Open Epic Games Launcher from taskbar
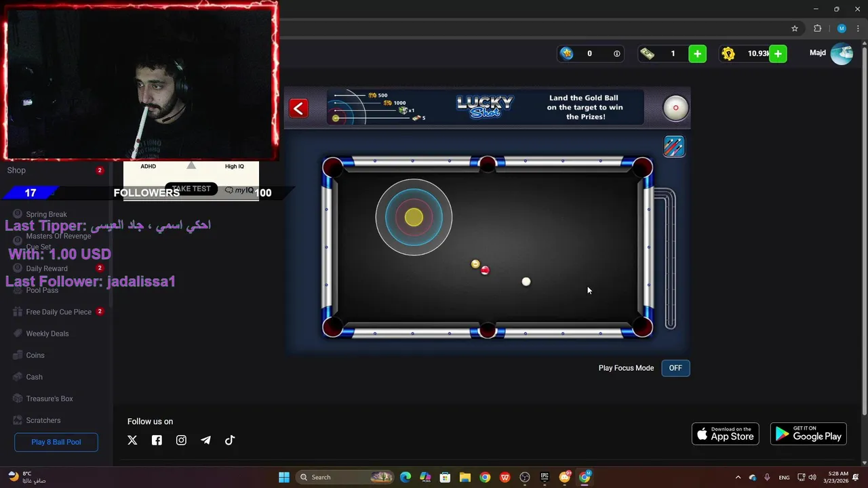868x488 pixels. click(545, 477)
